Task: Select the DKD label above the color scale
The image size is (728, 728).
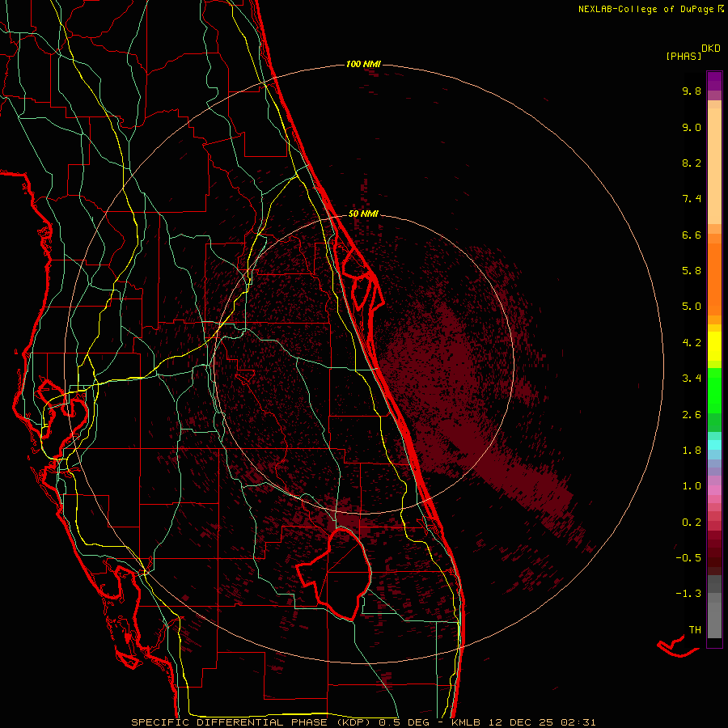Action: [711, 49]
